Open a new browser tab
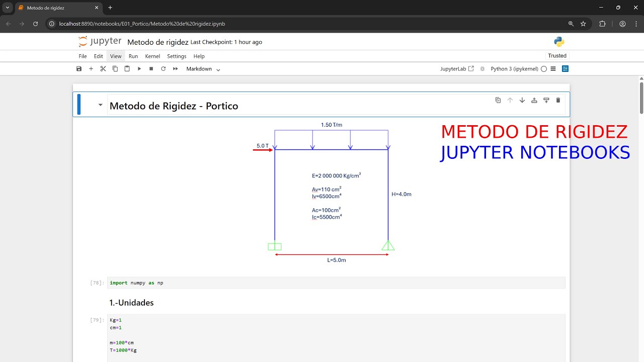Screen dimensions: 644x362 point(110,8)
